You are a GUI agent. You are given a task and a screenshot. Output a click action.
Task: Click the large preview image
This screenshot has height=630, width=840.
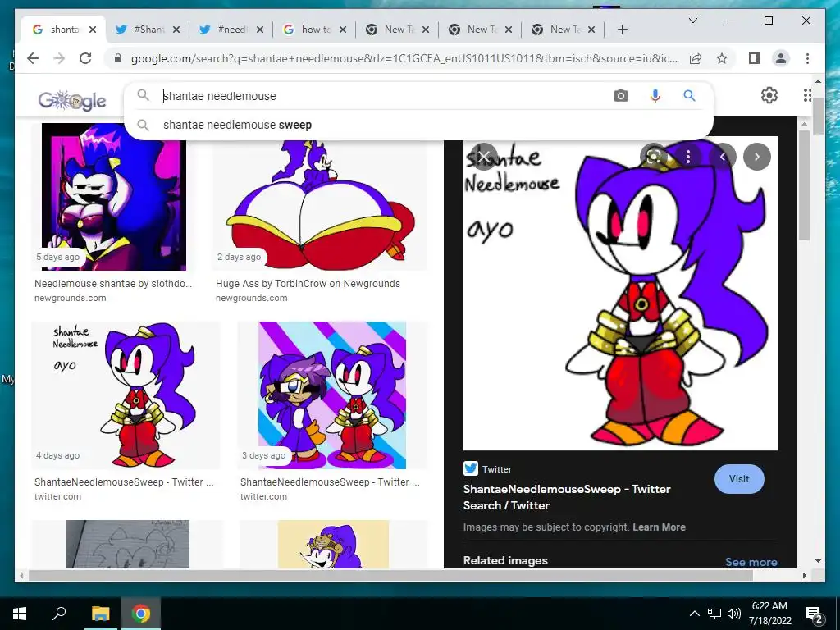click(x=620, y=293)
